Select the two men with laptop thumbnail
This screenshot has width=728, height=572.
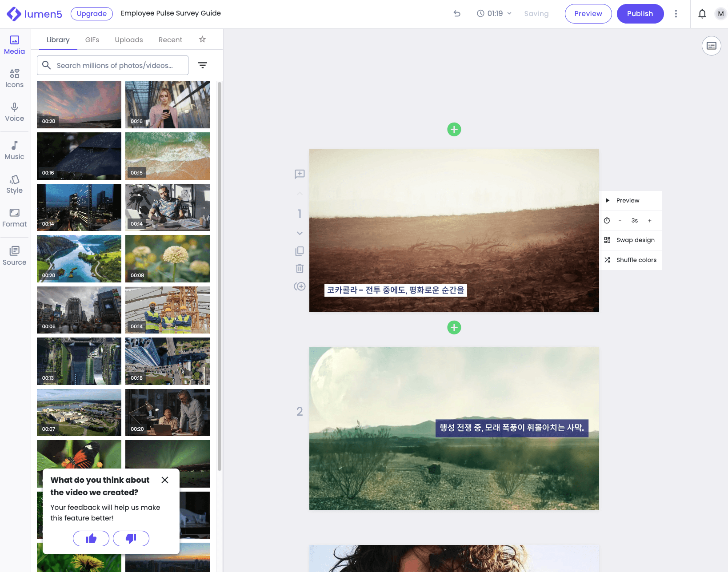168,413
